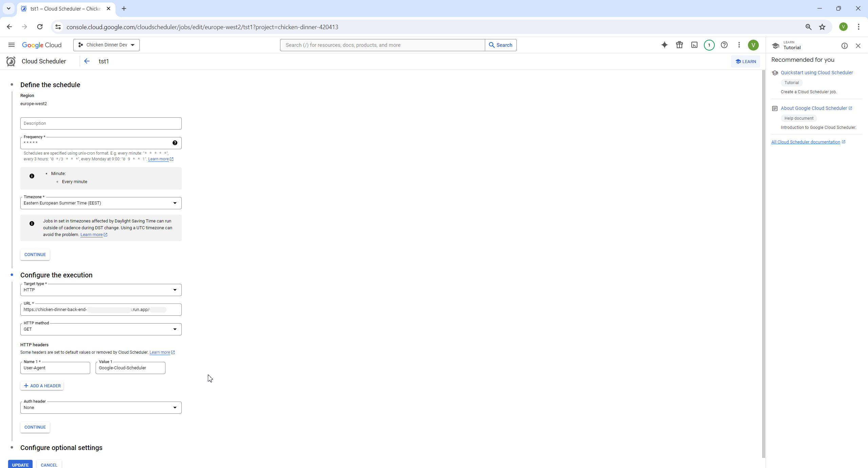
Task: Open the Gemini AI sparkle icon
Action: coord(664,45)
